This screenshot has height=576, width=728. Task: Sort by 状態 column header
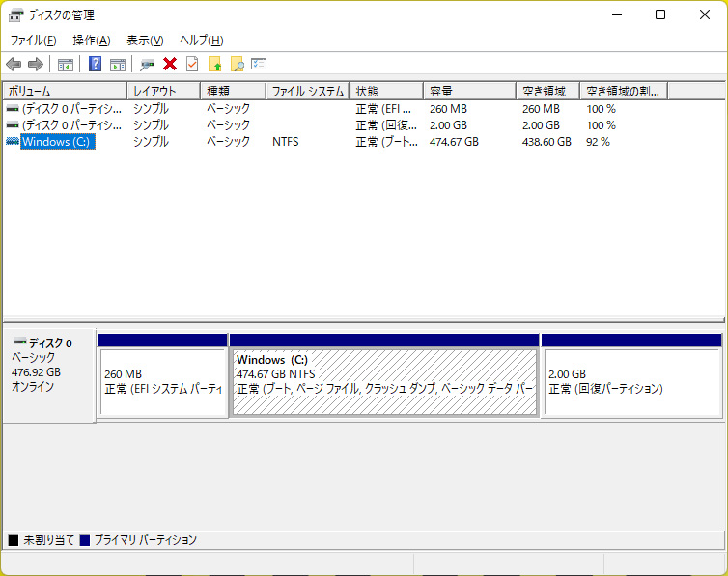[386, 91]
